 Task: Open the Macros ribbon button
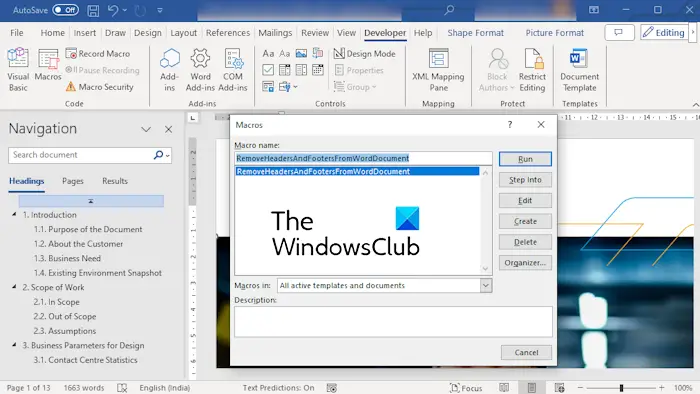[x=48, y=65]
